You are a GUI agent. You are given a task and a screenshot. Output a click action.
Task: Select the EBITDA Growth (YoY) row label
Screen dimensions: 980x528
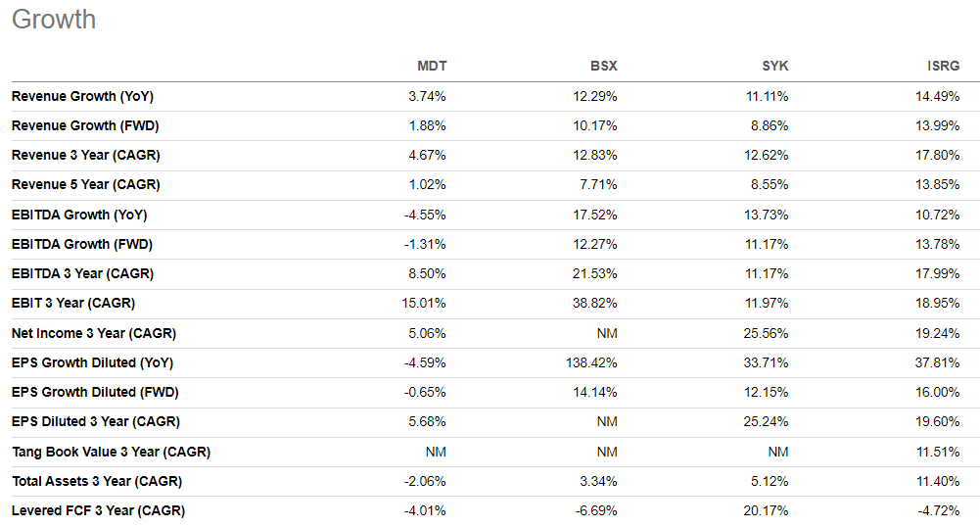(x=79, y=215)
